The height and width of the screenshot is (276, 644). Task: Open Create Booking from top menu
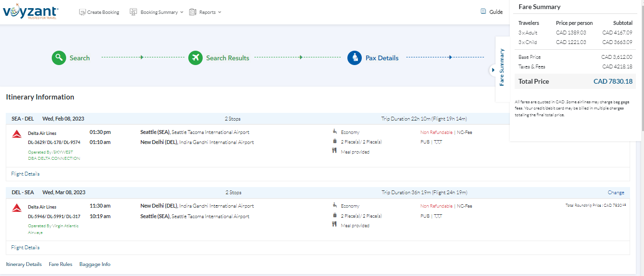(103, 12)
